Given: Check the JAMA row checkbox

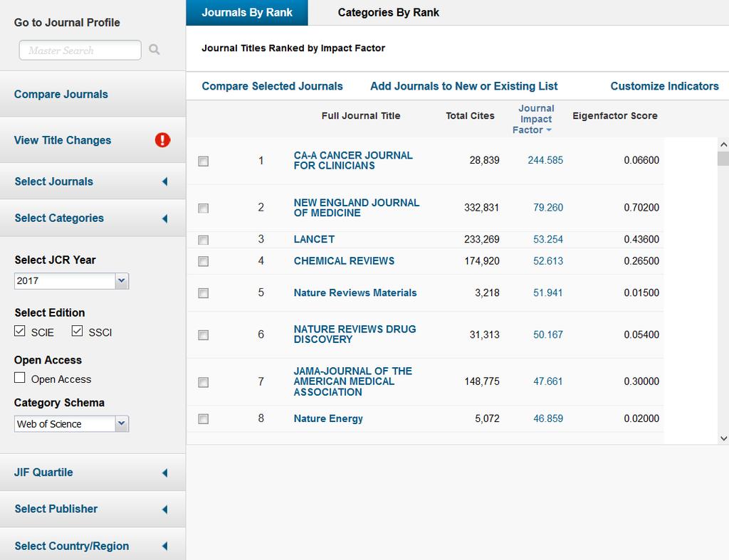Looking at the screenshot, I should [x=203, y=382].
